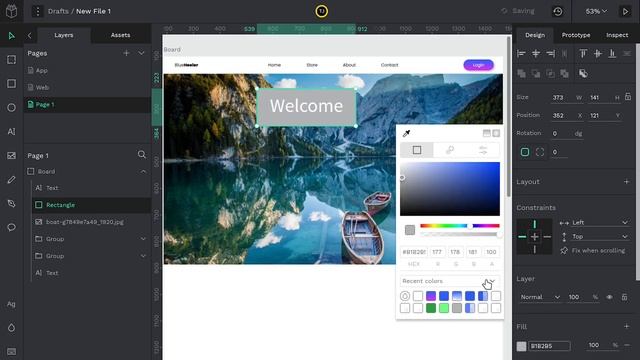Select the Text tool
640x360 pixels.
point(11,131)
